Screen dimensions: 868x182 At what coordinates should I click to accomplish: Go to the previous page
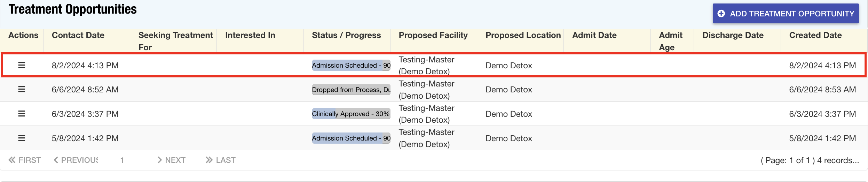[x=76, y=160]
